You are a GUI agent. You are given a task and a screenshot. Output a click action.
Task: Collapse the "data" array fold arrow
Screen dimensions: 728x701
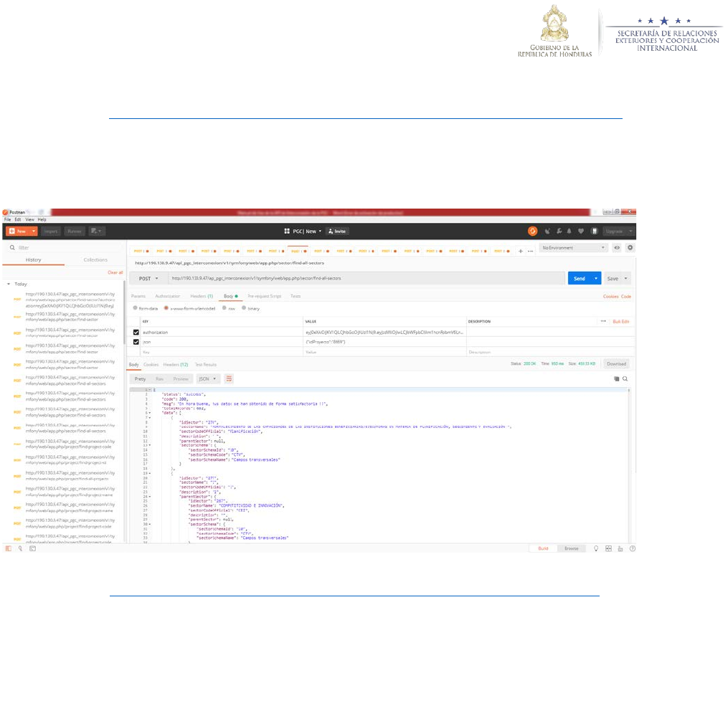[x=150, y=413]
